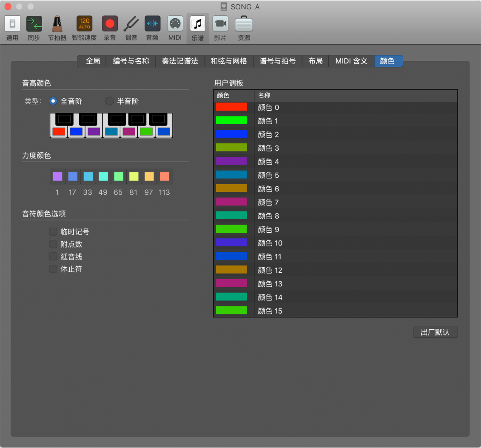Click the green pitch color on sixth white key
This screenshot has width=481, height=448.
coord(146,131)
